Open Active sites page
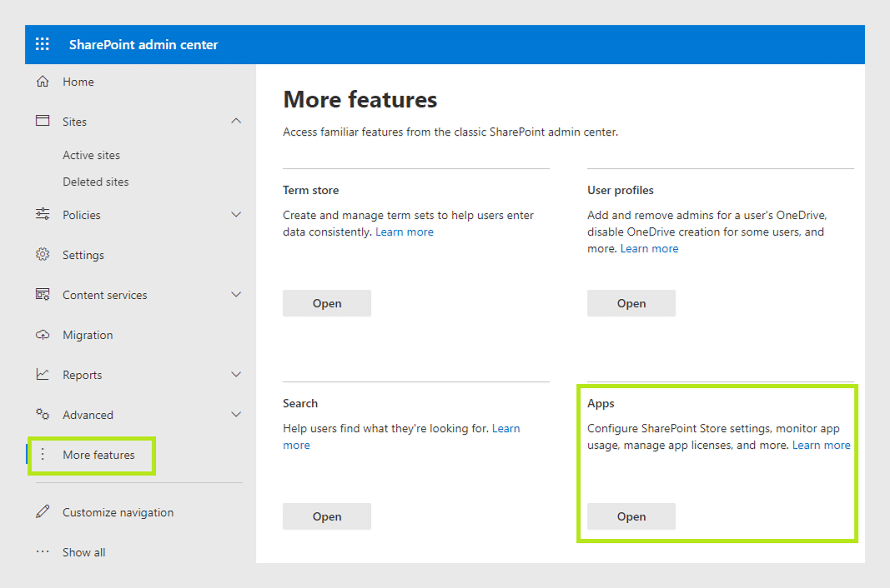The image size is (890, 588). pos(91,155)
